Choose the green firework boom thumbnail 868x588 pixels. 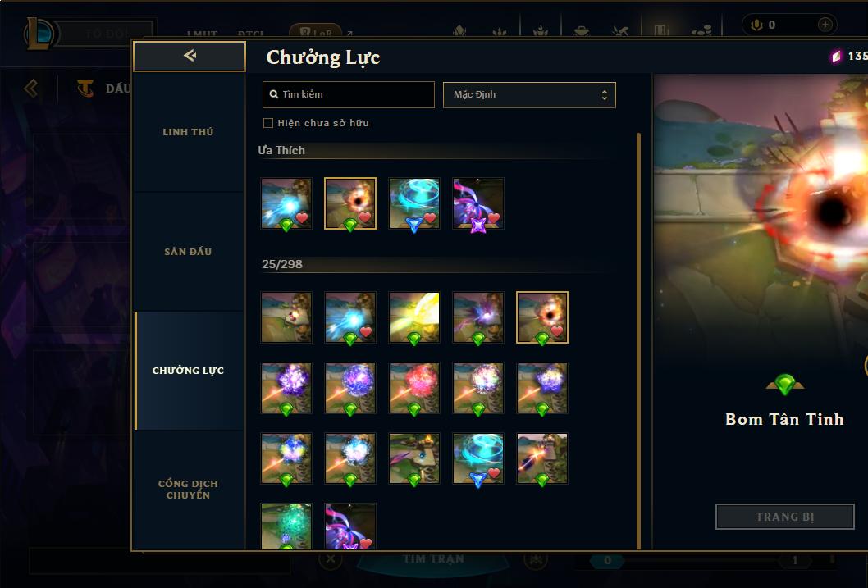286,526
